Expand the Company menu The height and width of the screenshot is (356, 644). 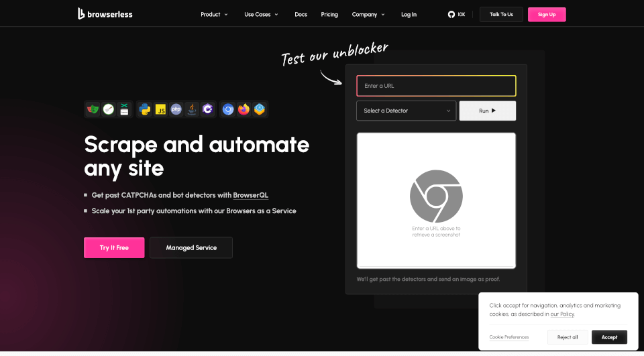click(x=368, y=14)
